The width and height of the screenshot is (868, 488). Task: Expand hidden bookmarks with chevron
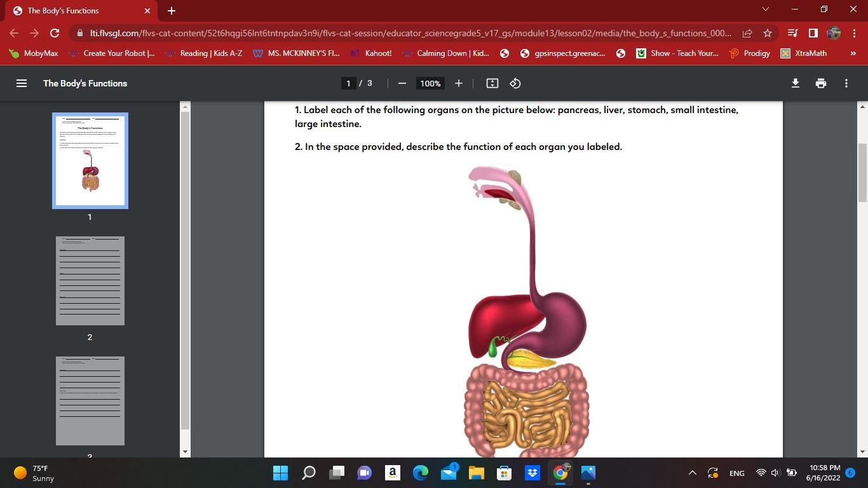(853, 53)
